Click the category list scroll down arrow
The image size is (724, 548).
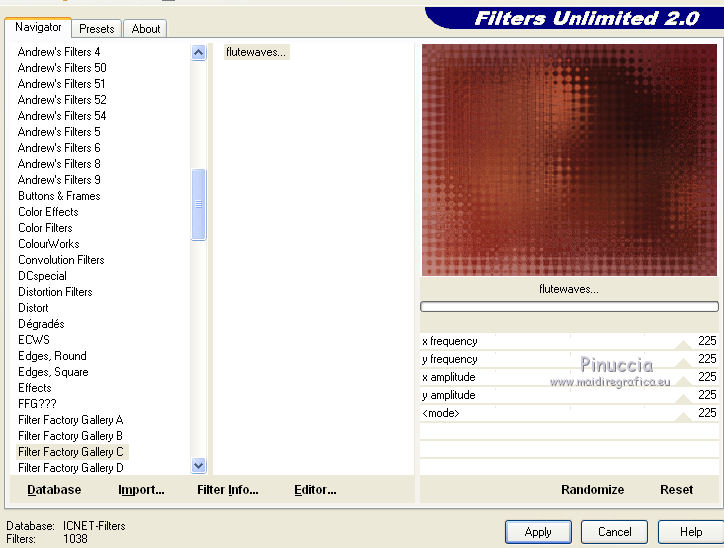(x=199, y=465)
